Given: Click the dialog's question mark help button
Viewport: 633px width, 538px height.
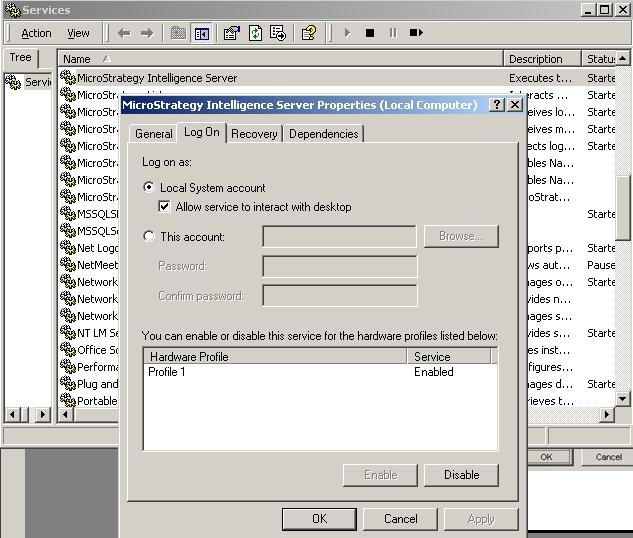Looking at the screenshot, I should pos(497,105).
